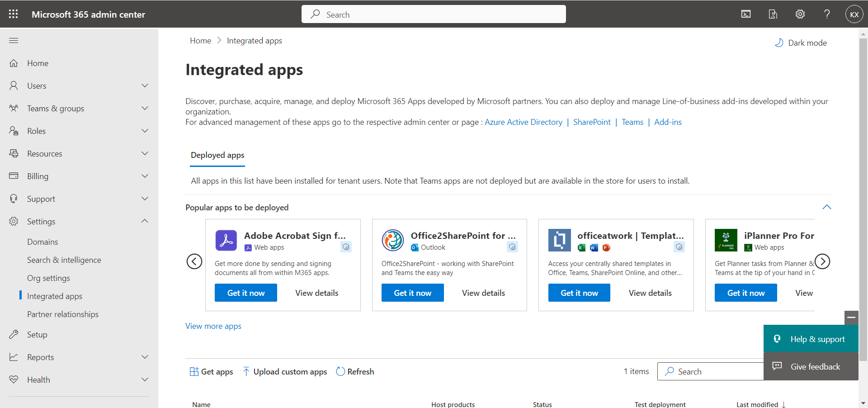Expand the Billing chevron
The width and height of the screenshot is (868, 408).
tap(145, 176)
